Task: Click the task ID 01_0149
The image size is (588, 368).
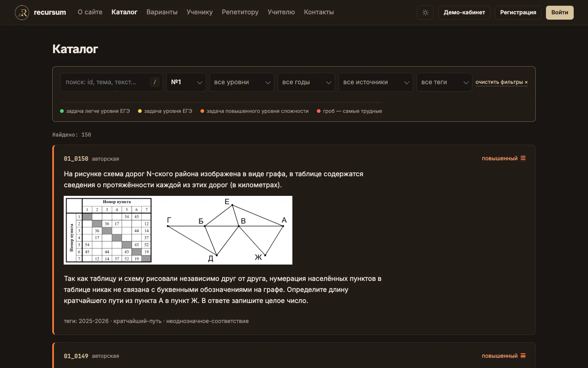Action: tap(76, 356)
